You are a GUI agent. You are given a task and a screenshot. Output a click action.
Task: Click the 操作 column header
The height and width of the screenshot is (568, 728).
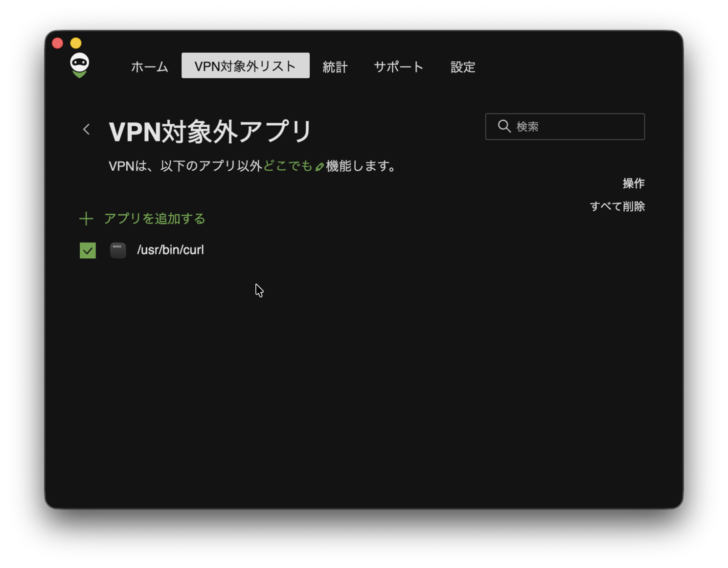tap(634, 183)
